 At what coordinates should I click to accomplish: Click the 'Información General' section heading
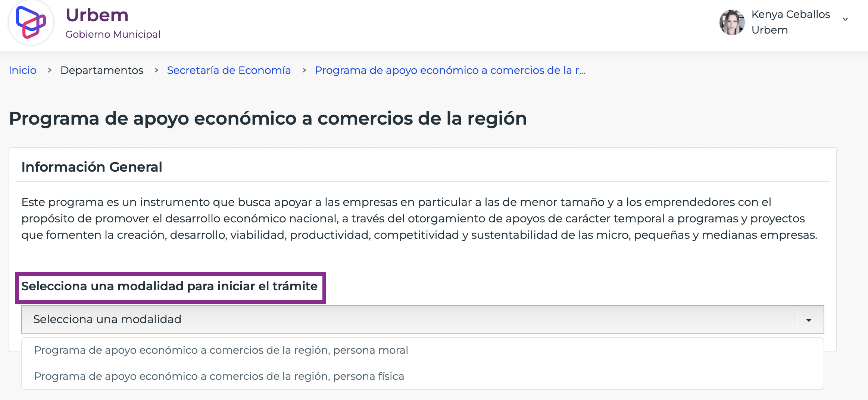click(x=92, y=167)
